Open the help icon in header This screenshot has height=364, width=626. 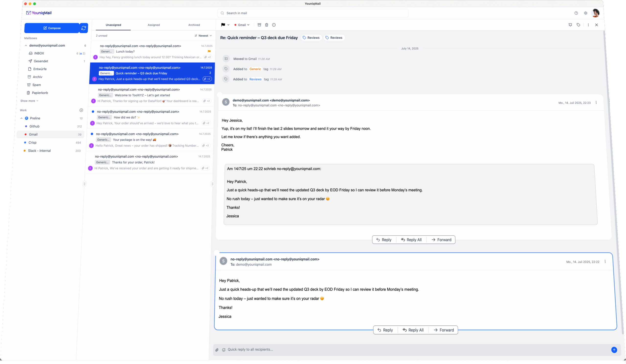576,13
